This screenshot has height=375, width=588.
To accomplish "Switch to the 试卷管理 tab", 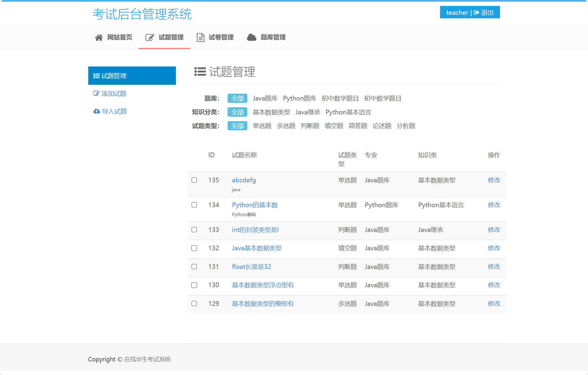I will tap(221, 37).
